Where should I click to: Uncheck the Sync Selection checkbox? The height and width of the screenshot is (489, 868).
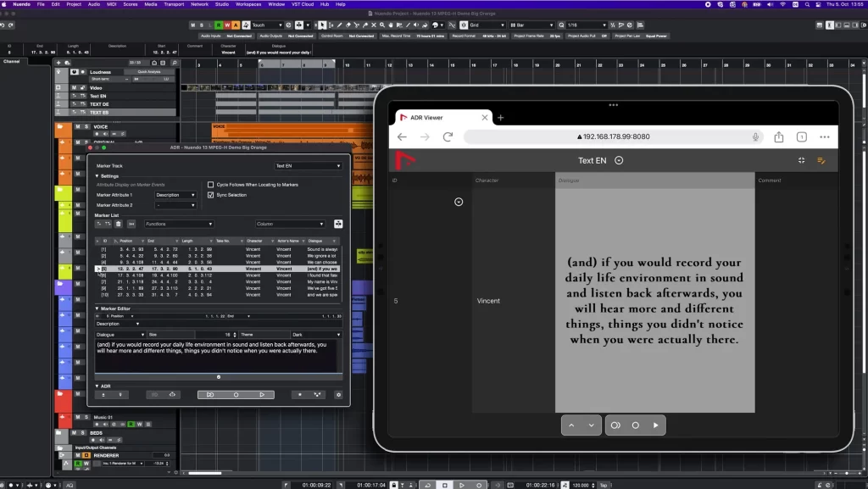211,195
